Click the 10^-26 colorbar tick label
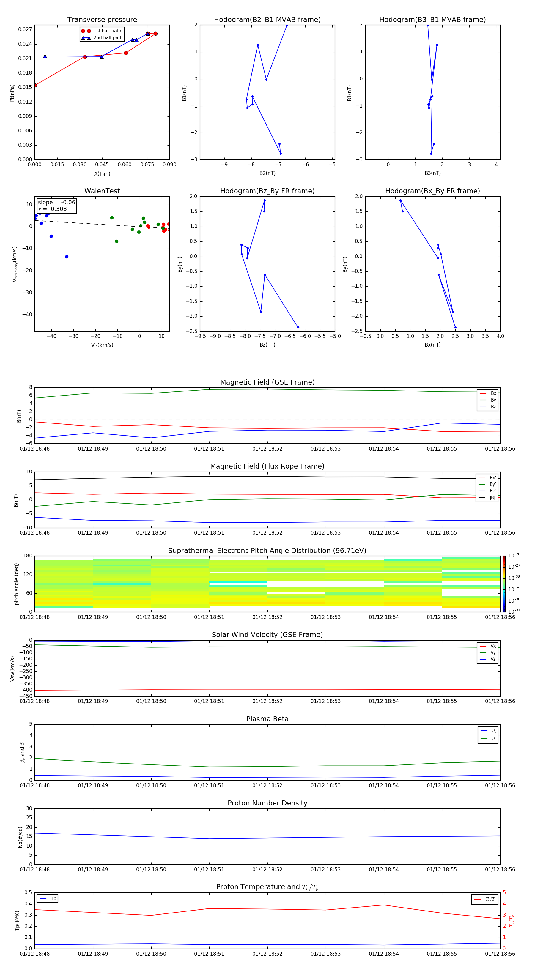Image resolution: width=535 pixels, height=980 pixels. pos(514,555)
